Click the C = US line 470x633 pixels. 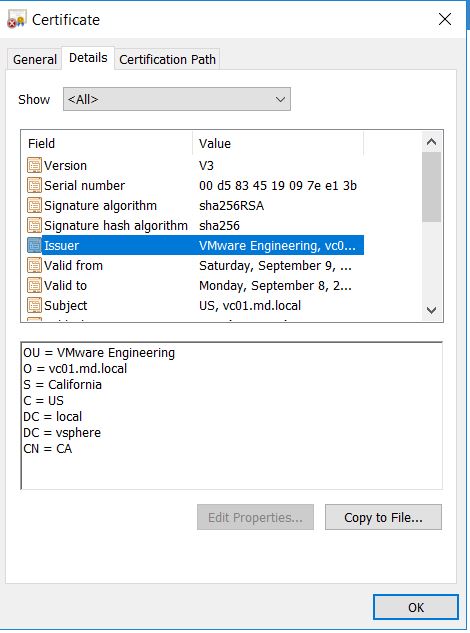[43, 400]
